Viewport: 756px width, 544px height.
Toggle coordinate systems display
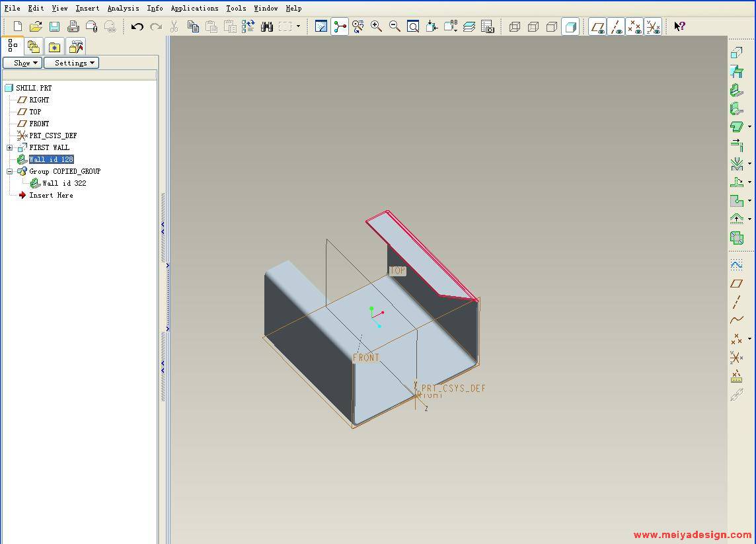653,26
